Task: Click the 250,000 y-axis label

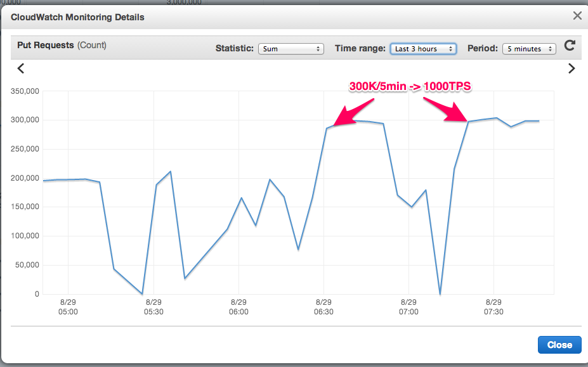Action: click(x=25, y=149)
